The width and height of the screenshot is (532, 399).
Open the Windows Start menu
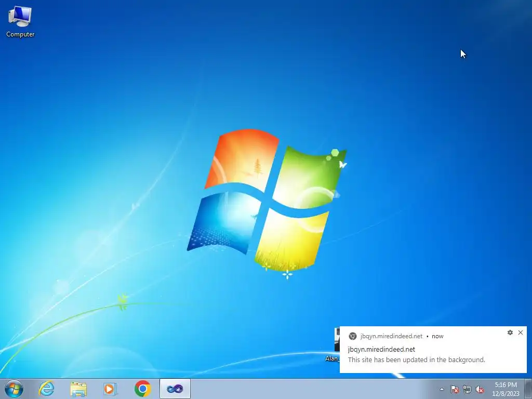pyautogui.click(x=14, y=389)
